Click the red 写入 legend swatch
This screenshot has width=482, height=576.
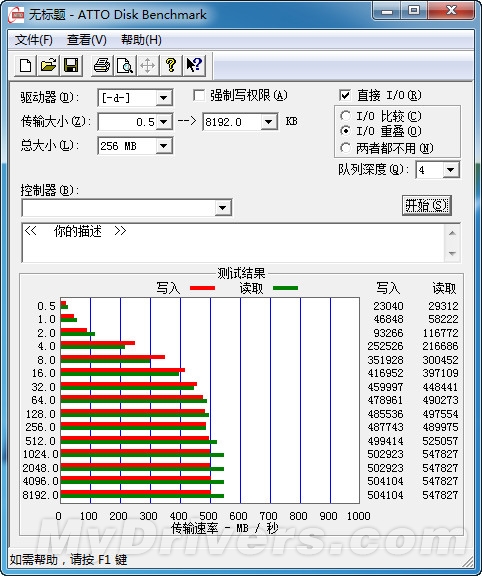point(202,288)
